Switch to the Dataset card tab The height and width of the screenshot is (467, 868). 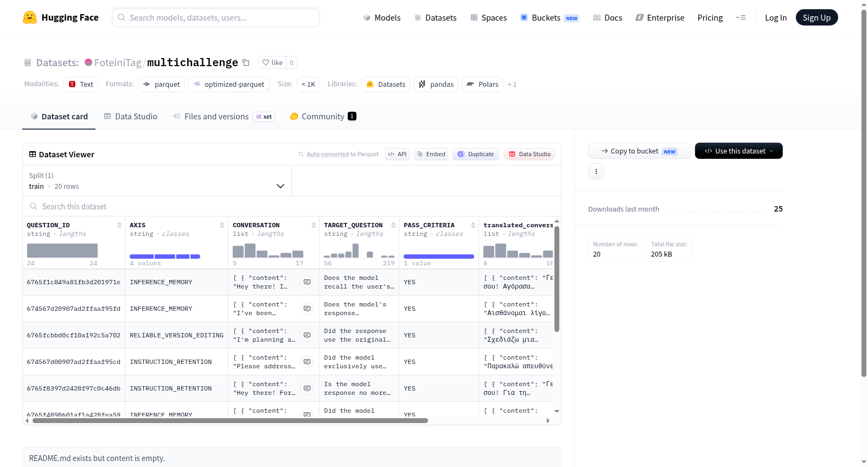pyautogui.click(x=59, y=116)
